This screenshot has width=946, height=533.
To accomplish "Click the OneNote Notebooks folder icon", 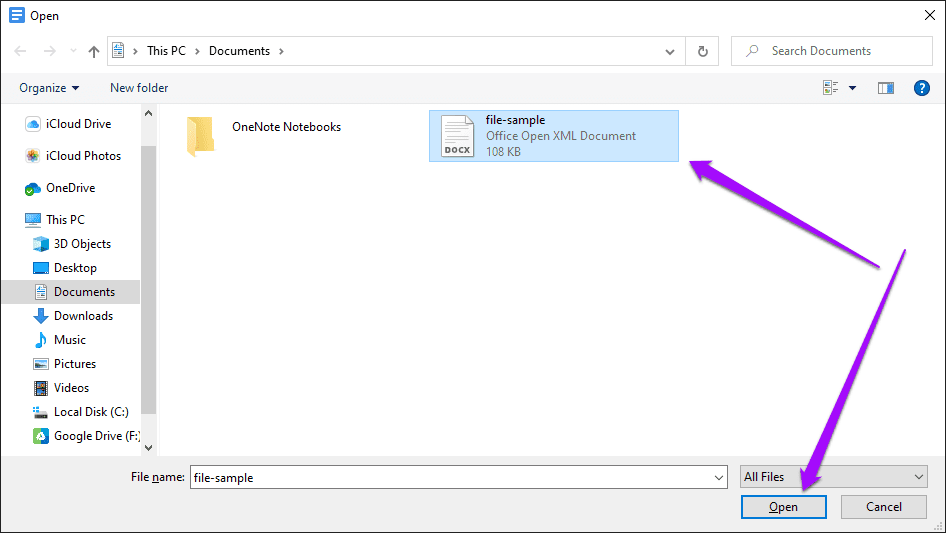I will click(x=200, y=136).
